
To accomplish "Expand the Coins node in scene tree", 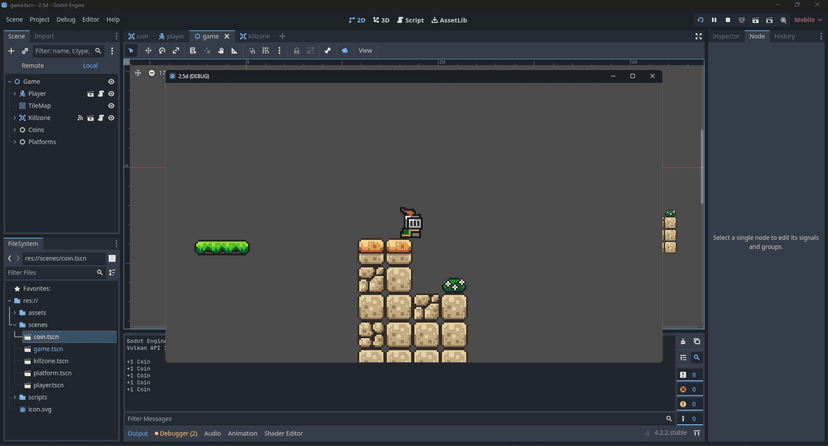I will [15, 130].
